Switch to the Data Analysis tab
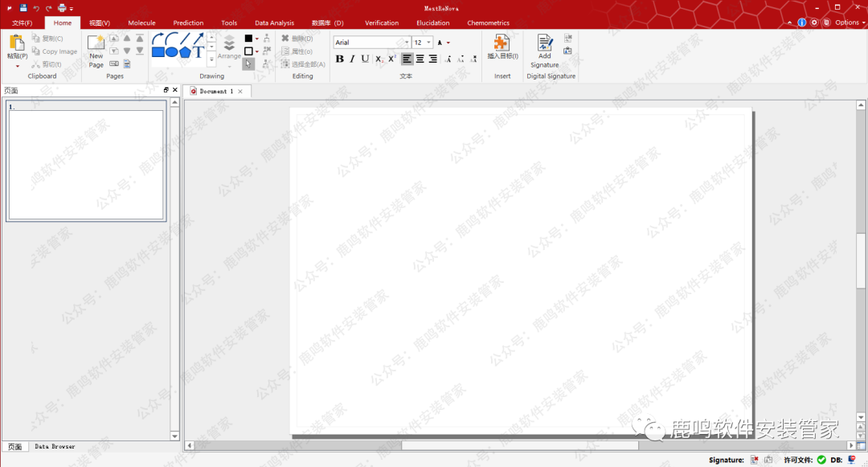Image resolution: width=868 pixels, height=467 pixels. tap(274, 23)
